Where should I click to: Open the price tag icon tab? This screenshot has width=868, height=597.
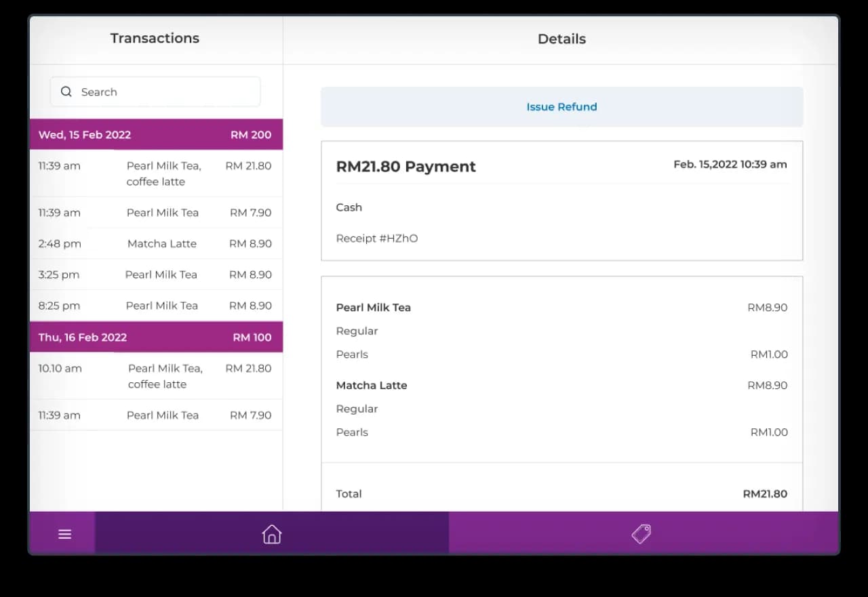(642, 534)
